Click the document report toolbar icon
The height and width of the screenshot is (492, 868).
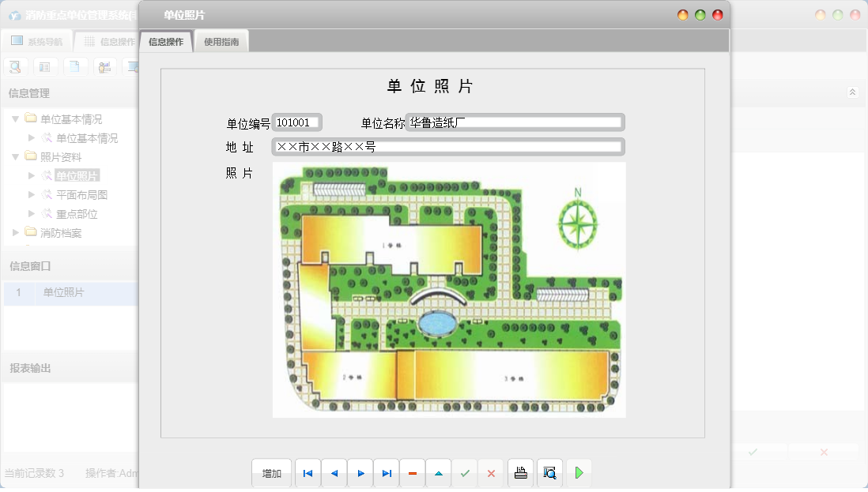pos(74,66)
